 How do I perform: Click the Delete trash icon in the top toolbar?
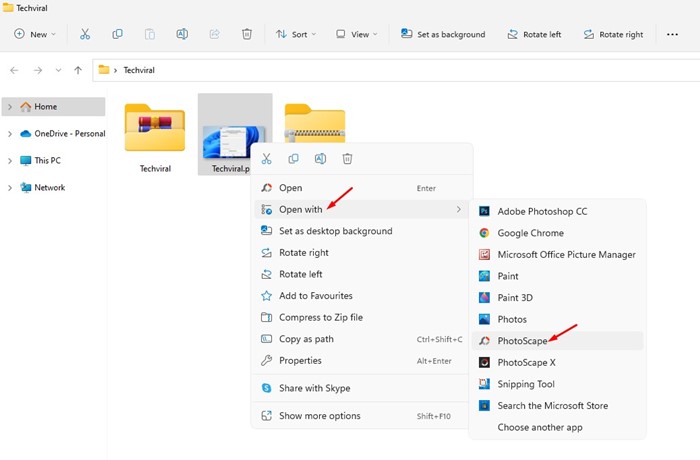pos(247,34)
